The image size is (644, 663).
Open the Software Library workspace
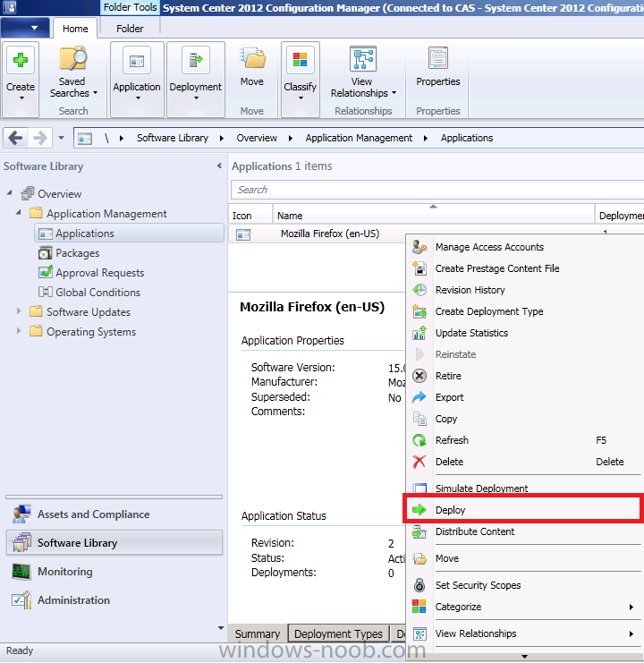[114, 542]
